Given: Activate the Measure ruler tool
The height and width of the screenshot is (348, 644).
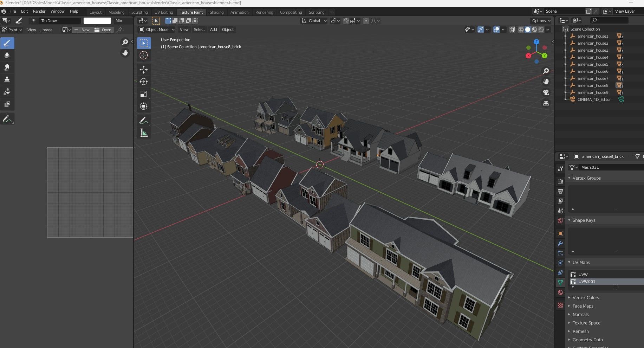Looking at the screenshot, I should [144, 133].
